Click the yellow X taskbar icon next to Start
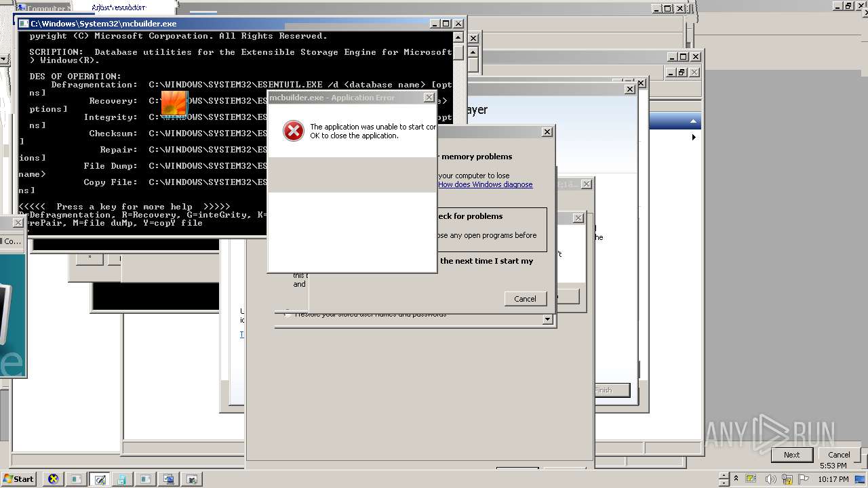This screenshot has width=868, height=488. click(53, 479)
